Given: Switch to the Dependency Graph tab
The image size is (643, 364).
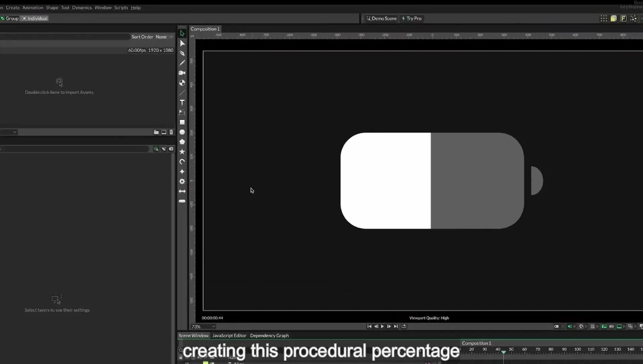Looking at the screenshot, I should [269, 336].
